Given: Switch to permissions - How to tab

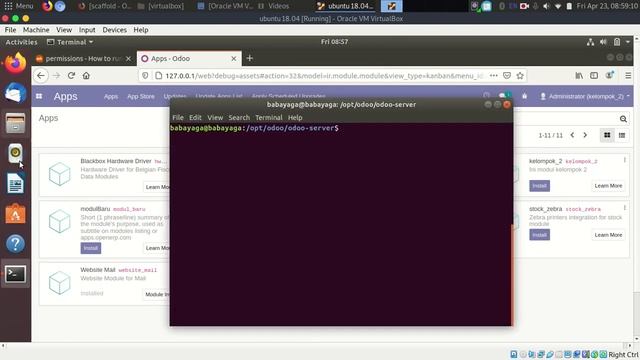Looking at the screenshot, I should [84, 59].
